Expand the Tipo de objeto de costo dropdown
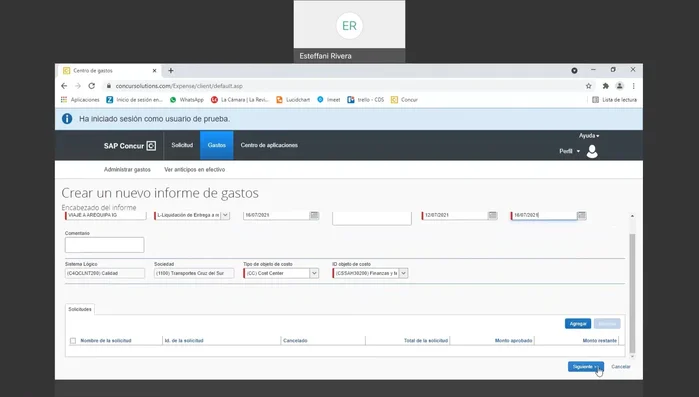This screenshot has width=699, height=397. click(314, 273)
